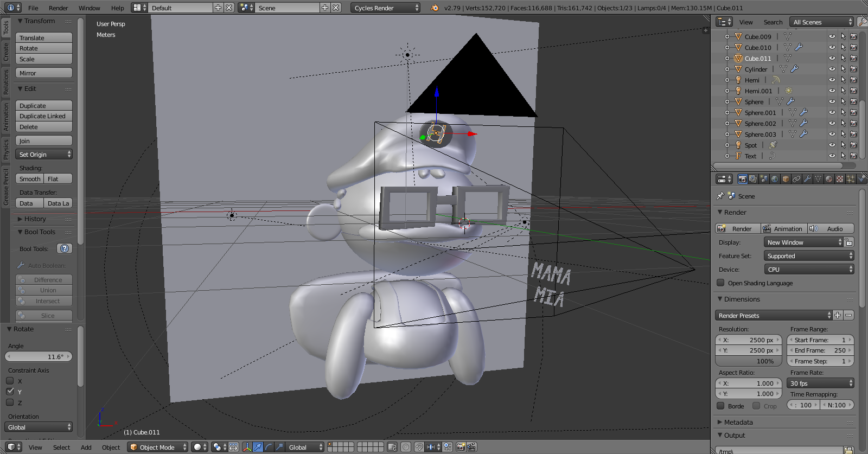Click the Join button
The width and height of the screenshot is (868, 454).
coord(44,140)
